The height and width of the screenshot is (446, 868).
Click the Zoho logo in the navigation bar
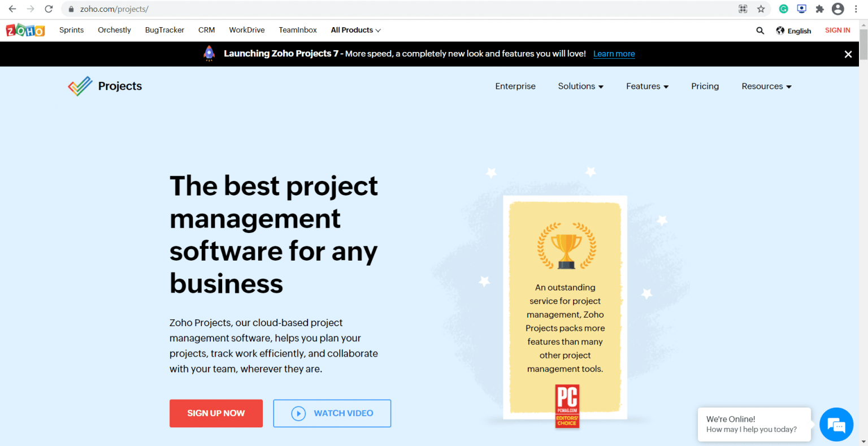pos(25,30)
